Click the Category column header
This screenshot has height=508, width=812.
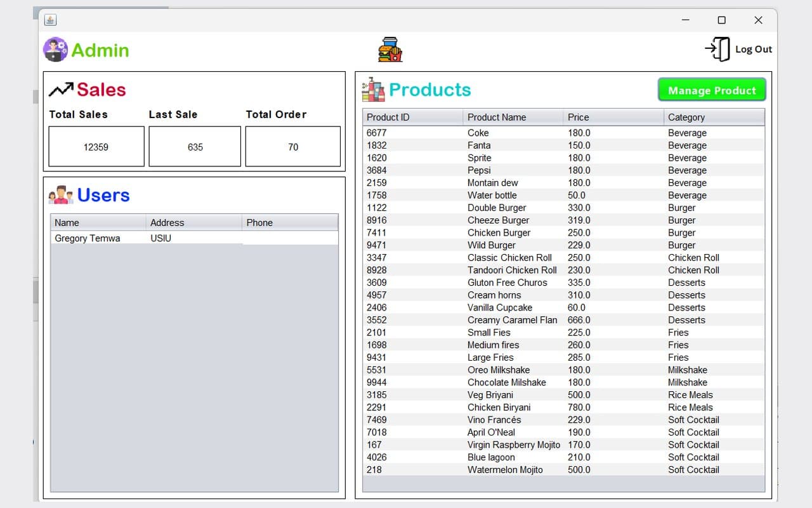[714, 117]
